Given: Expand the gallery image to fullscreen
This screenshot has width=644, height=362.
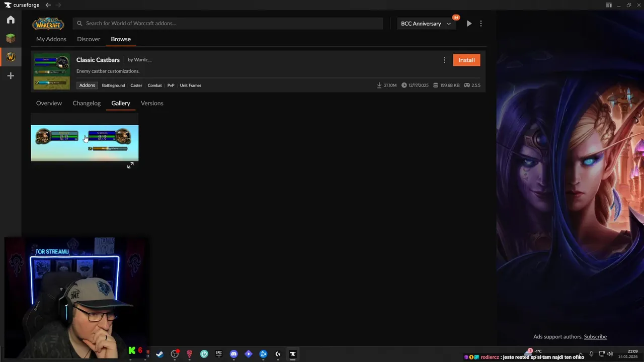Looking at the screenshot, I should click(130, 165).
